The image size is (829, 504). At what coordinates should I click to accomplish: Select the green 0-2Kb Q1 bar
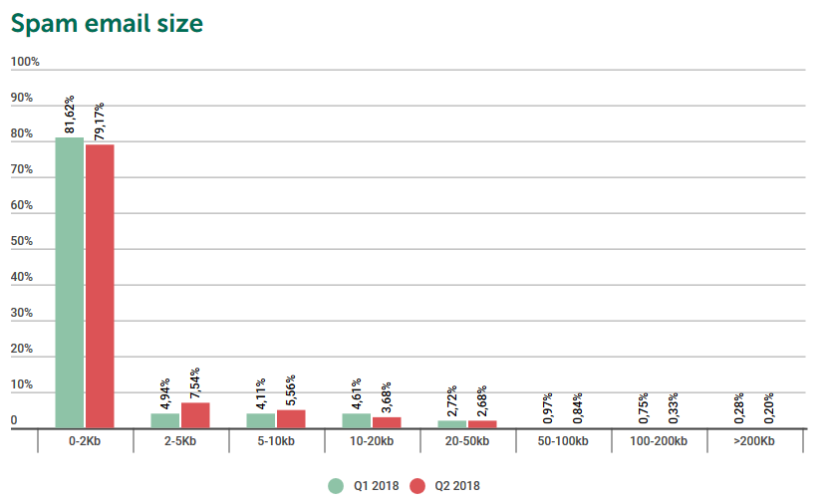tap(69, 284)
